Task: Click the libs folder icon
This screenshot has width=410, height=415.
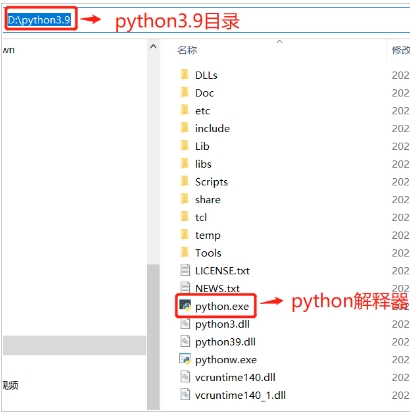Action: [x=184, y=163]
